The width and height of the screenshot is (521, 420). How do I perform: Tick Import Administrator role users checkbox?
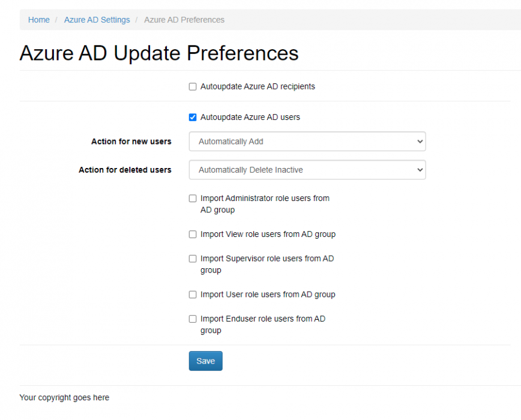pyautogui.click(x=193, y=198)
